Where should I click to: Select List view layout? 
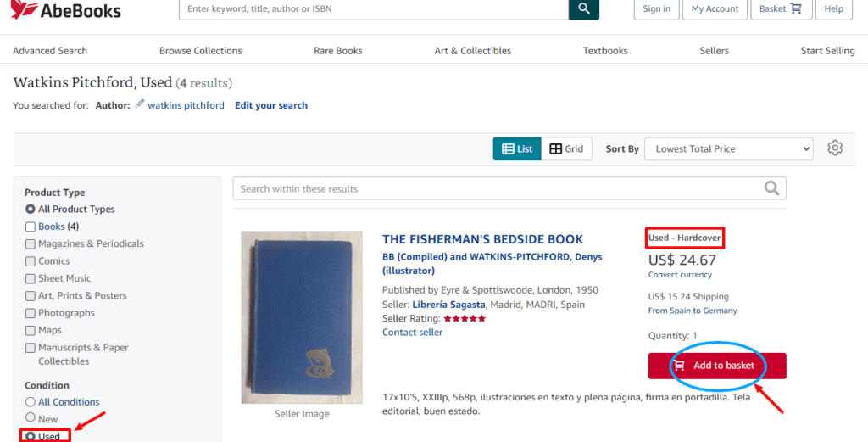pos(517,149)
